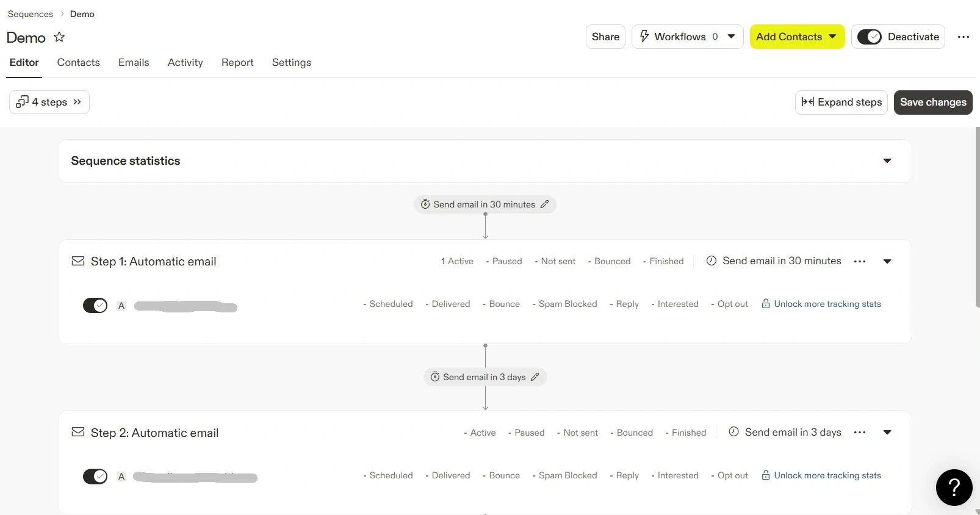Viewport: 980px width, 515px height.
Task: Switch to the Contacts tab
Action: [78, 62]
